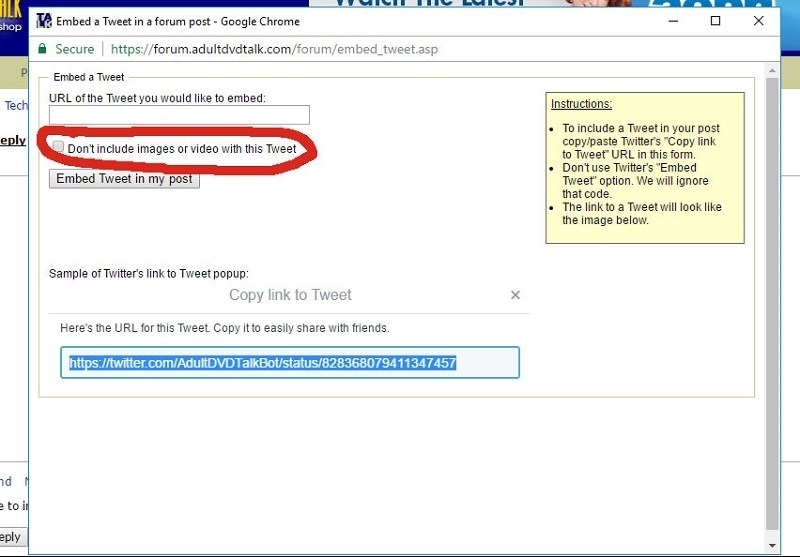800x557 pixels.
Task: Minimize the Embed a Tweet Chrome window
Action: click(x=673, y=21)
